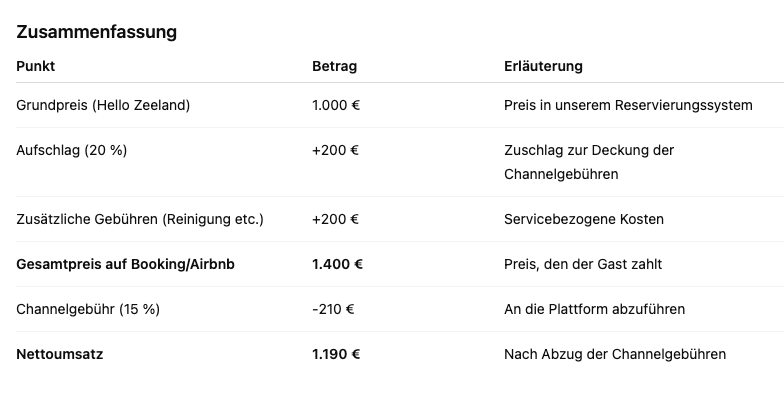Click the Servicebezogene Kosten text
Image resolution: width=784 pixels, height=402 pixels.
tap(584, 219)
